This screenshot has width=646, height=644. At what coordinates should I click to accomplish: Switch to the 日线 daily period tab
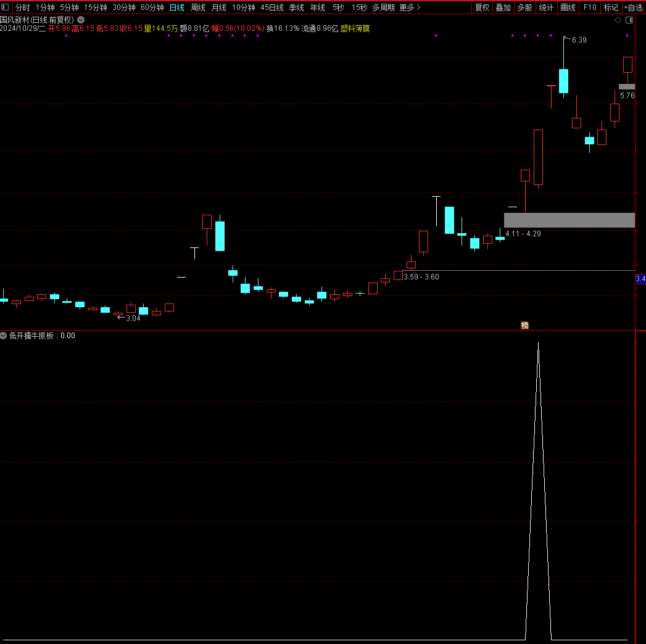(176, 7)
